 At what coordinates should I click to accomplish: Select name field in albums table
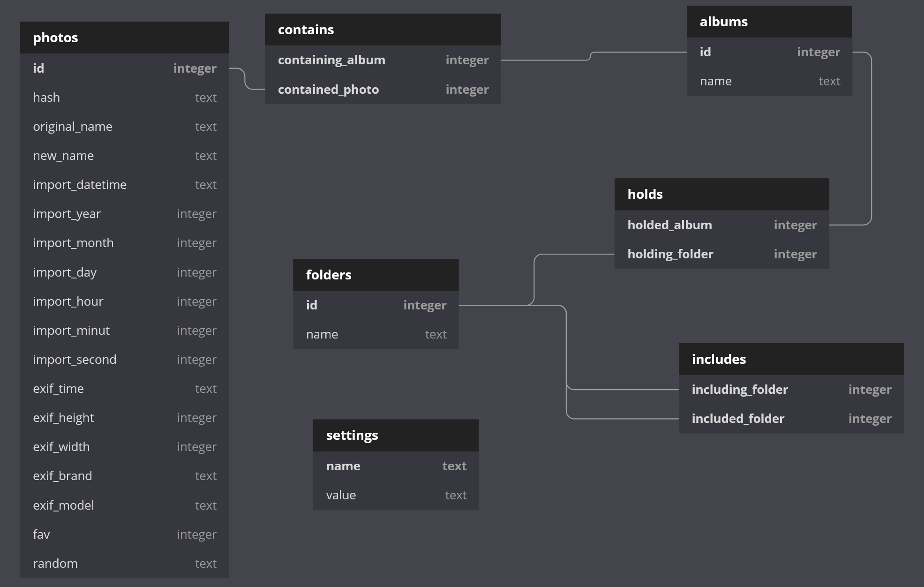(x=769, y=81)
